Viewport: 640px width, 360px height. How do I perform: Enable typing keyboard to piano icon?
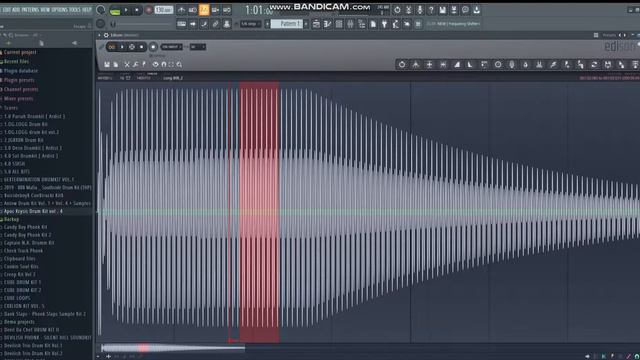click(x=182, y=24)
